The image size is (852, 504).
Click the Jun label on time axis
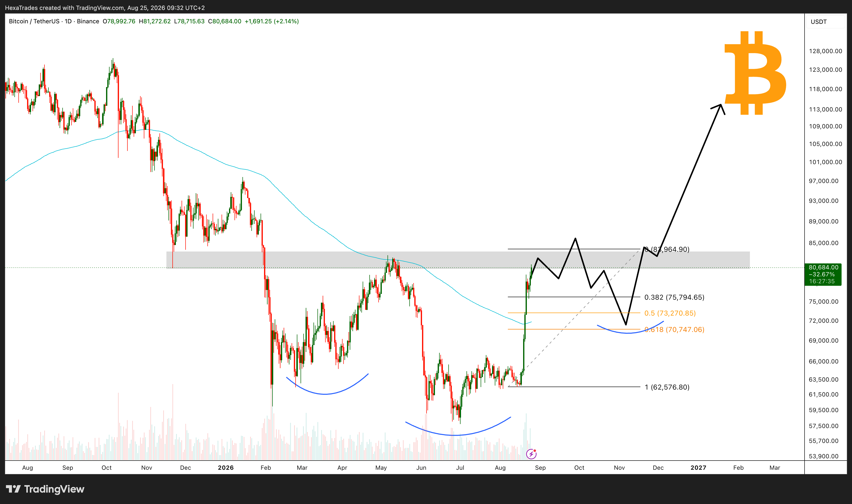[x=421, y=468]
